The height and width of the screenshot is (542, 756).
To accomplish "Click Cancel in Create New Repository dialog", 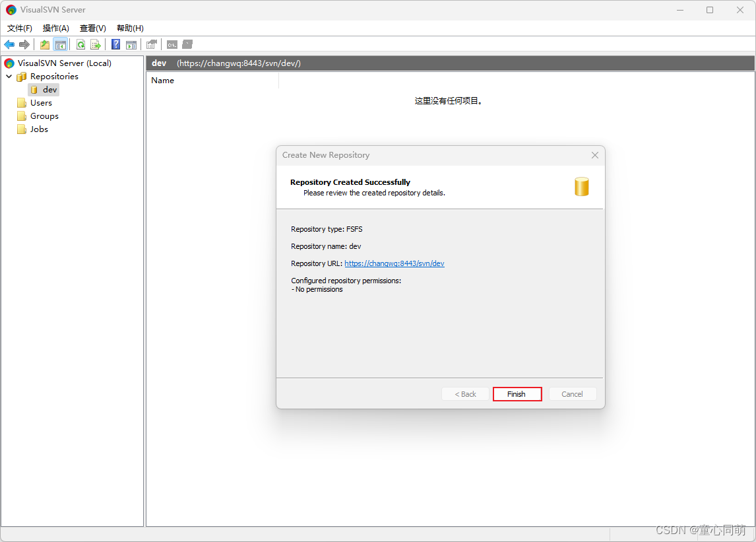I will [x=573, y=394].
